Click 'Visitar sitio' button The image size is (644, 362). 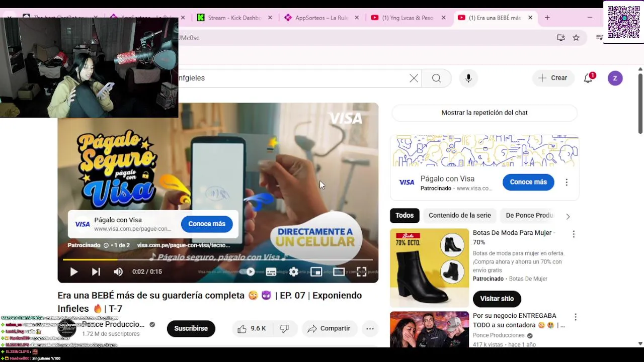(x=497, y=299)
